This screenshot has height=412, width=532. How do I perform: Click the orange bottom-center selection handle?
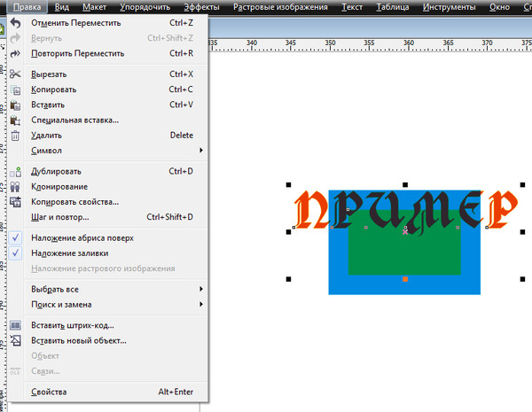405,279
